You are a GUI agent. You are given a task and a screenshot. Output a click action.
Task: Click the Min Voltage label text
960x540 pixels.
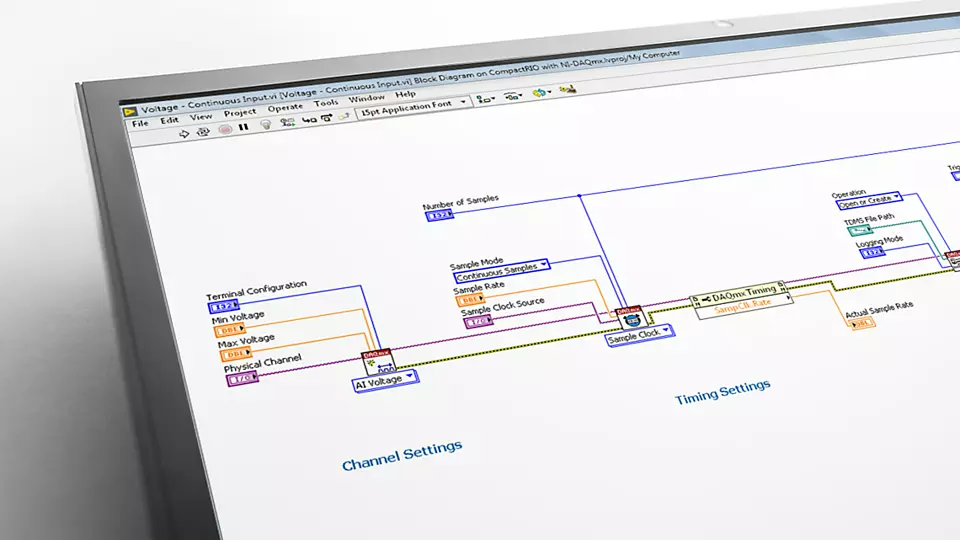(238, 317)
